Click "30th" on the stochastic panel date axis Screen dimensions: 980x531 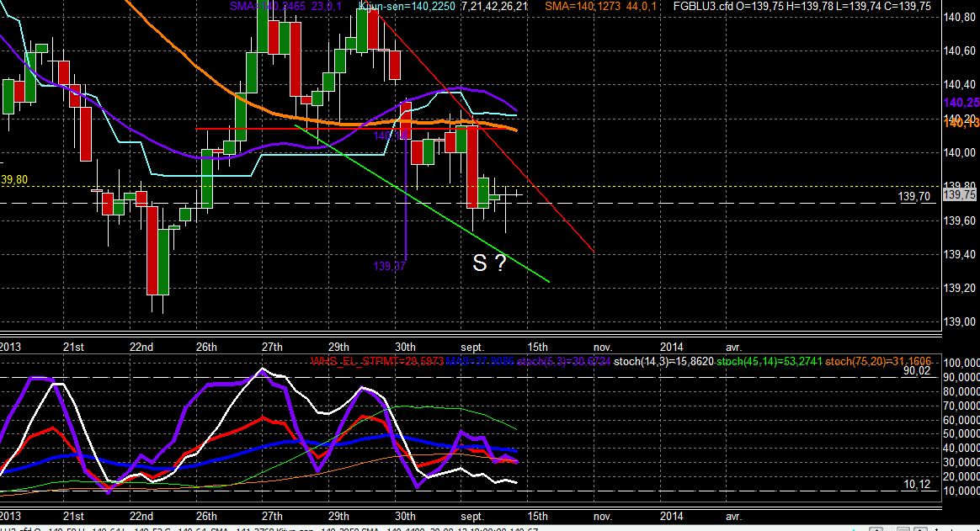[404, 517]
